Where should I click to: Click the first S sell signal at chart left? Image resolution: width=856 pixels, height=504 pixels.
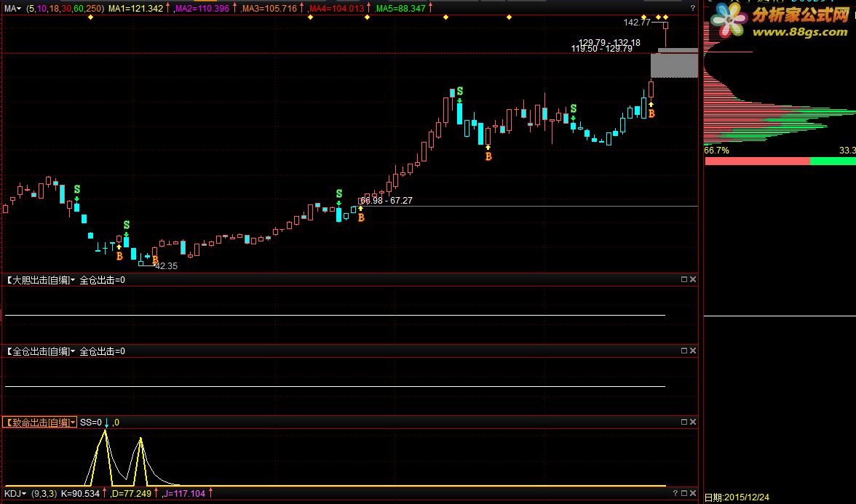click(77, 189)
